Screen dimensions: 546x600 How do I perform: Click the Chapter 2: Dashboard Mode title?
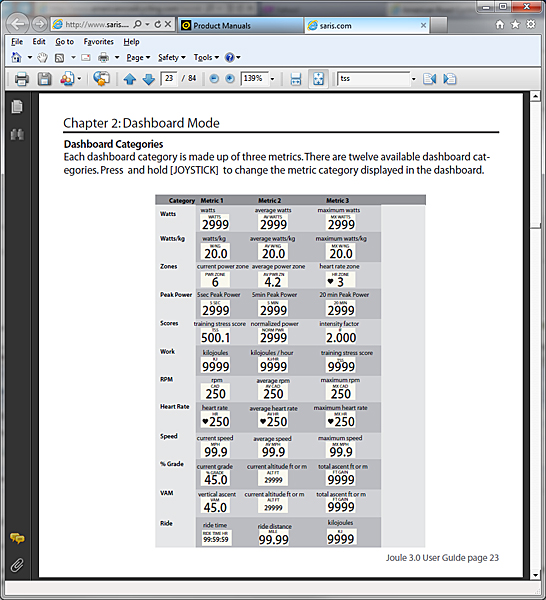pyautogui.click(x=141, y=123)
